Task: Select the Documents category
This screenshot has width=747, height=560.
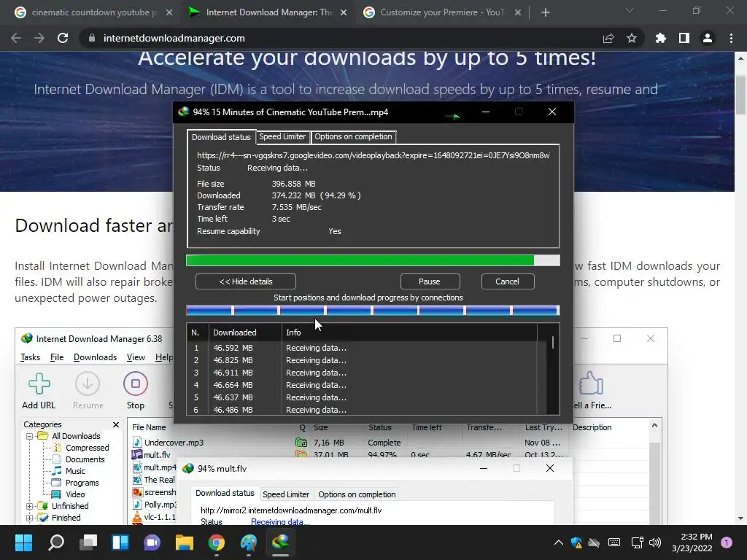Action: [85, 459]
